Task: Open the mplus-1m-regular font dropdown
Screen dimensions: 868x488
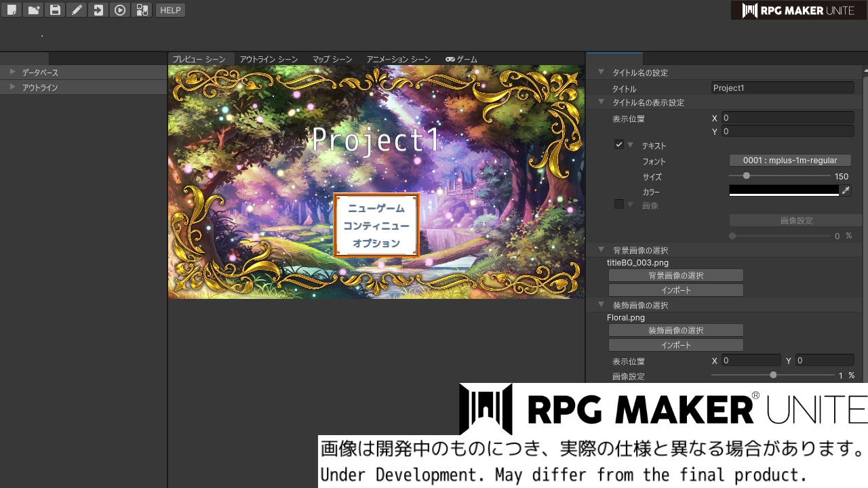Action: 790,161
